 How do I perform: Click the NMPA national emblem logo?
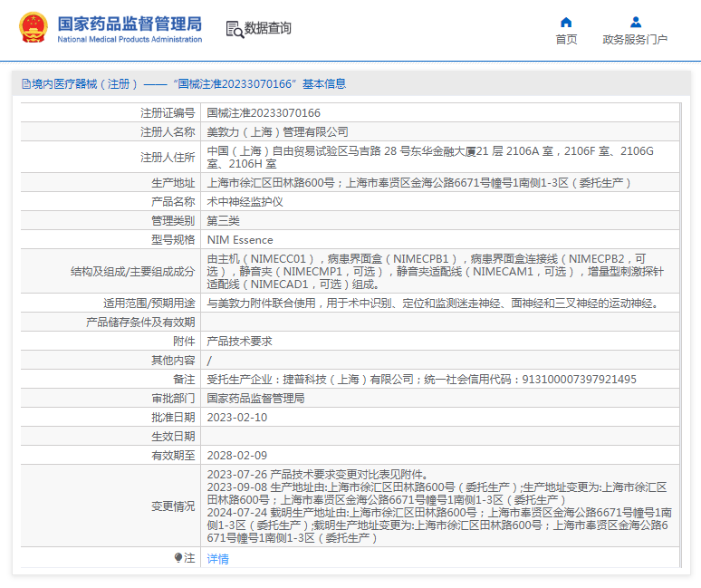(34, 28)
